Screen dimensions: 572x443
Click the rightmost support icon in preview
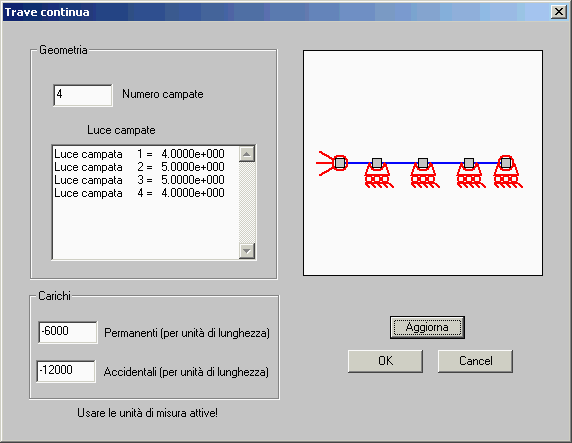pos(507,172)
